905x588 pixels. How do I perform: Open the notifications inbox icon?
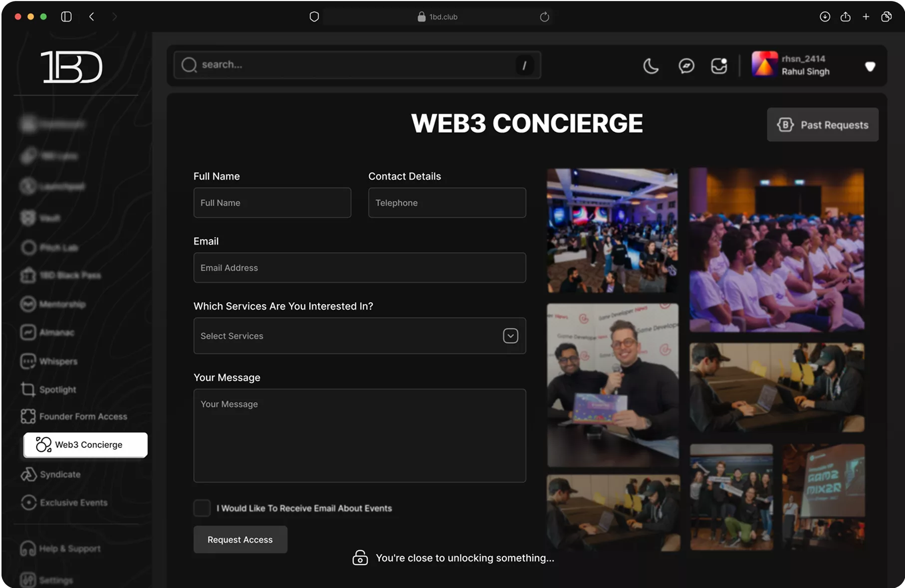pos(719,66)
